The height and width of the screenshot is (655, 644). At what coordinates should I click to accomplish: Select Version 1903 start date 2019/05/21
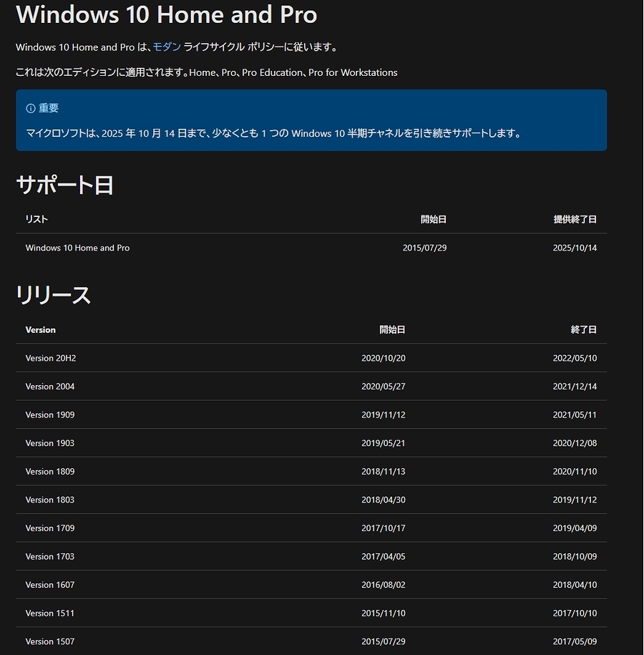pos(384,443)
